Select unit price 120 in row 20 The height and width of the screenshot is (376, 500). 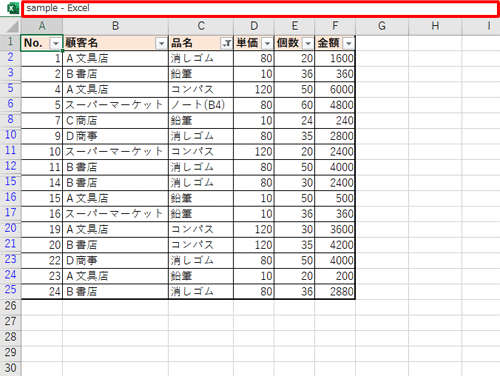coord(254,229)
